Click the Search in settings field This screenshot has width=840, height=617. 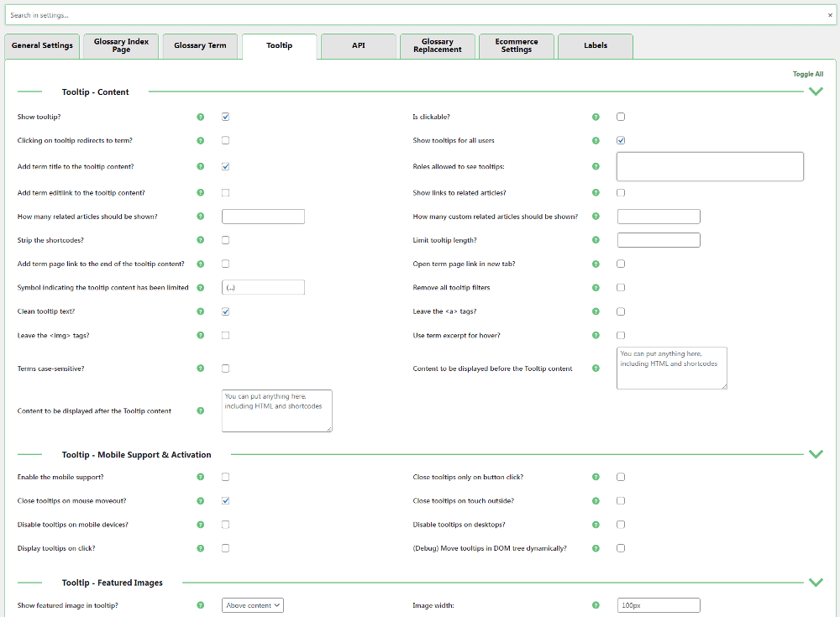412,15
